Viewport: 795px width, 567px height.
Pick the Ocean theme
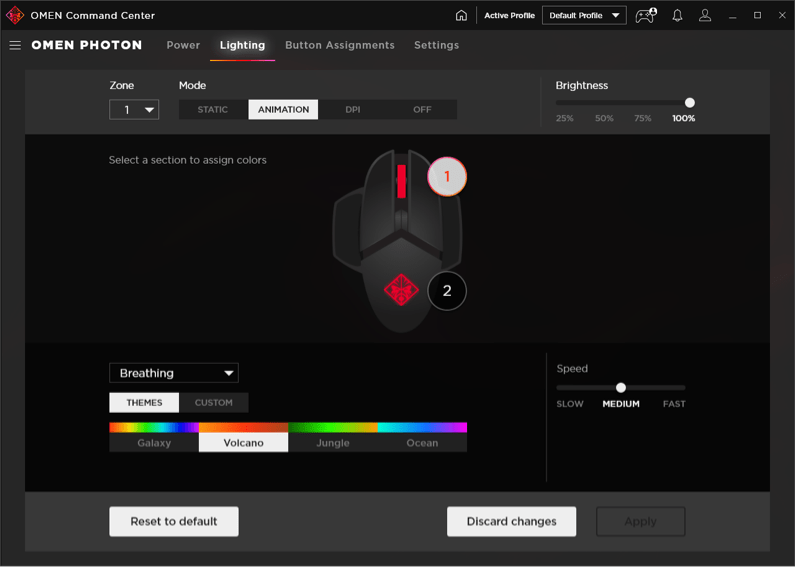(422, 437)
